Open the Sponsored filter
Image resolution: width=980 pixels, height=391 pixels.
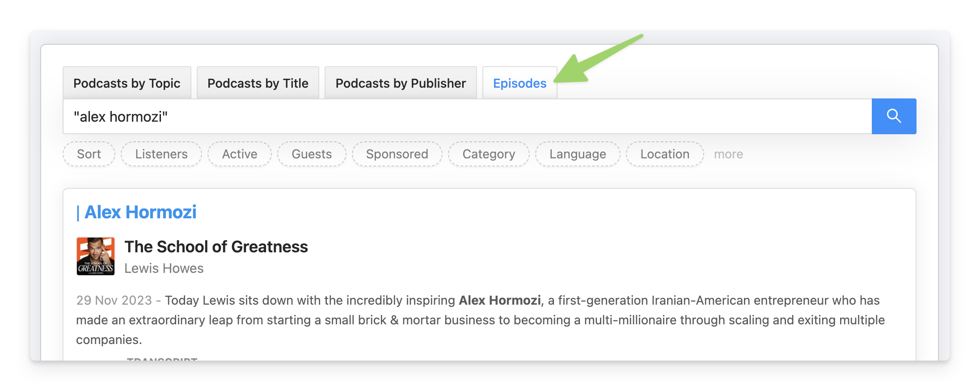click(397, 154)
